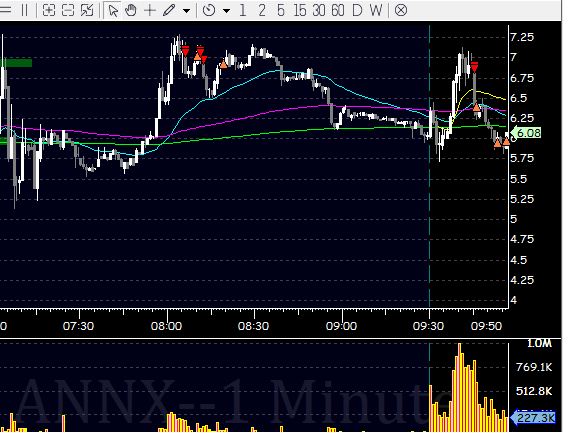The width and height of the screenshot is (564, 432).
Task: Click the 769.1K volume axis label
Action: [534, 367]
